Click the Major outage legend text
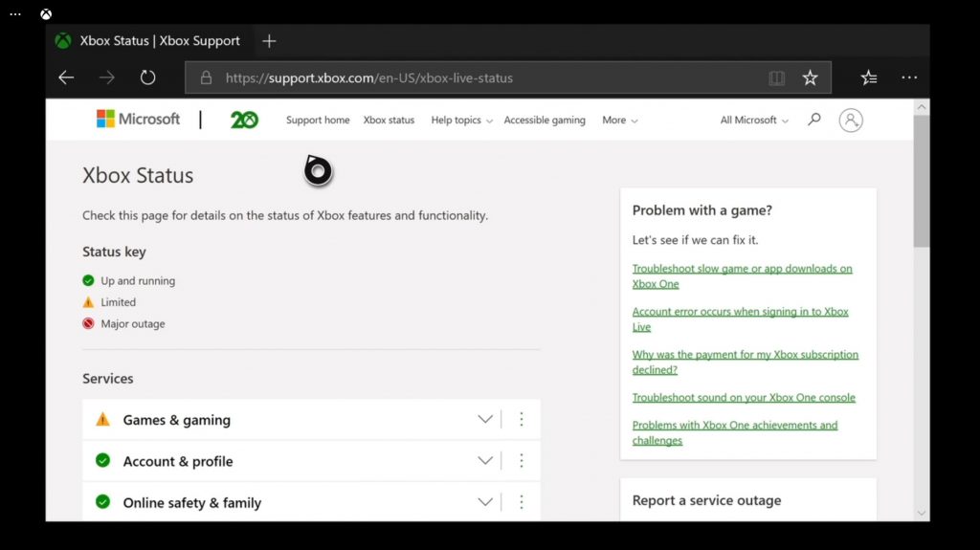Image resolution: width=980 pixels, height=550 pixels. 133,323
